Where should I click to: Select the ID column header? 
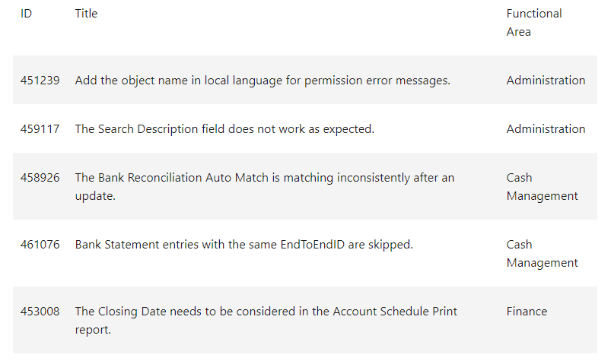click(26, 14)
